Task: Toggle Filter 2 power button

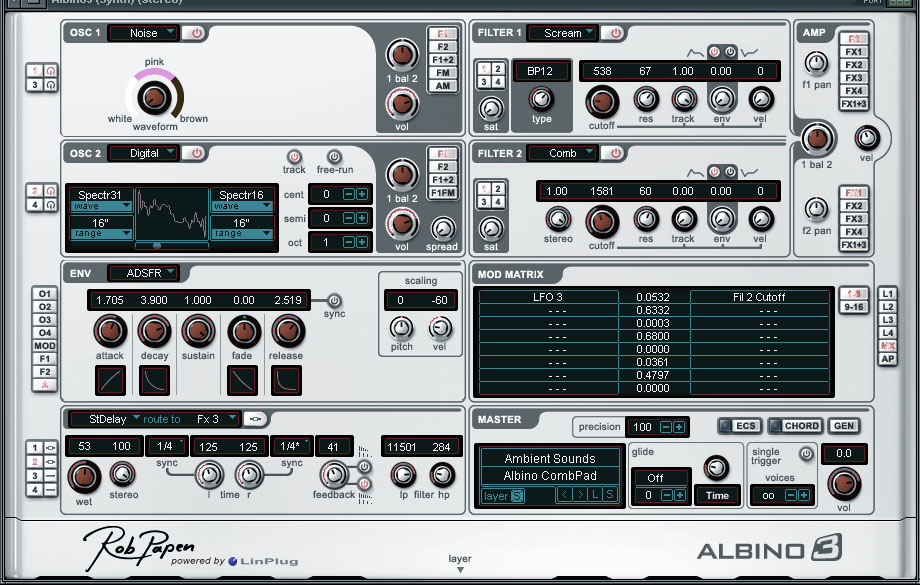Action: point(614,153)
